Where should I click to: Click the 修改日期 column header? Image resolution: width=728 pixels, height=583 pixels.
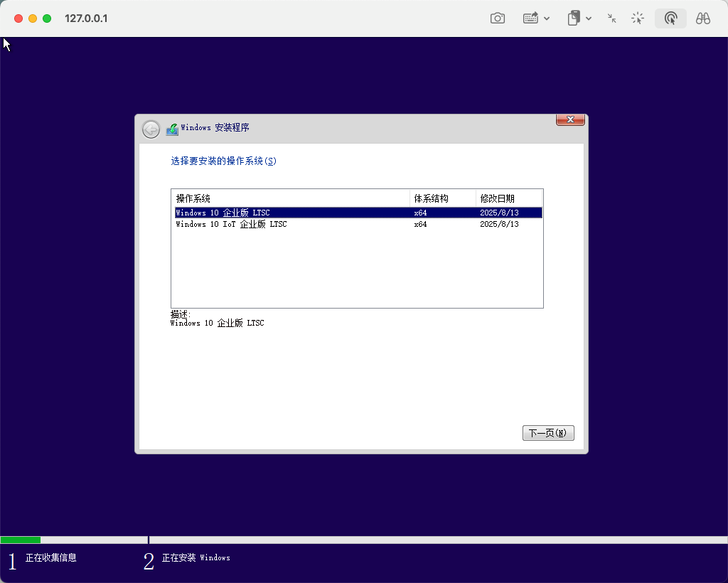click(497, 198)
